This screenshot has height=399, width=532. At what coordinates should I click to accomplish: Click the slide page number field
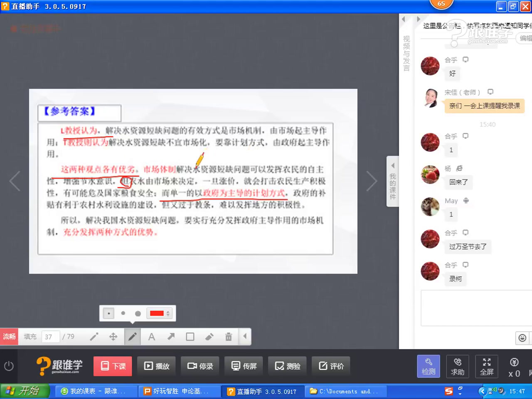[x=50, y=337]
